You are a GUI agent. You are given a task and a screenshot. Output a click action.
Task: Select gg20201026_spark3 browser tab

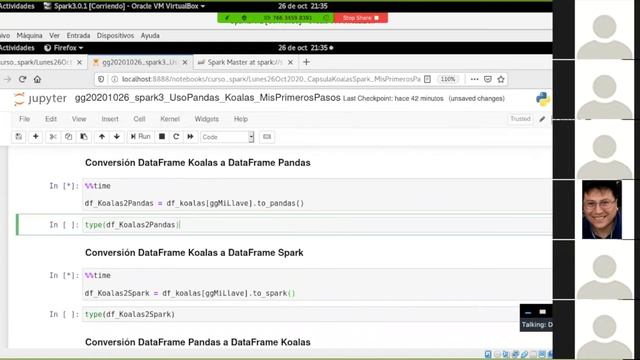coord(140,62)
